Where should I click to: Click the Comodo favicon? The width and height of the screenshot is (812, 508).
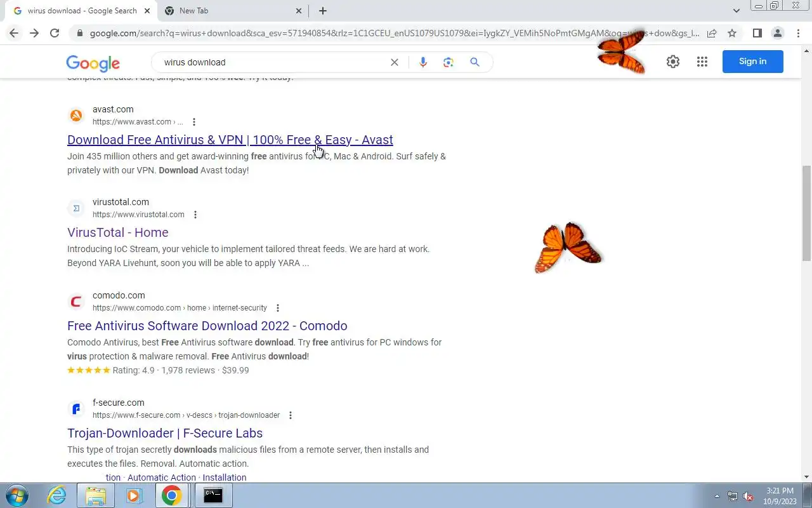coord(76,302)
